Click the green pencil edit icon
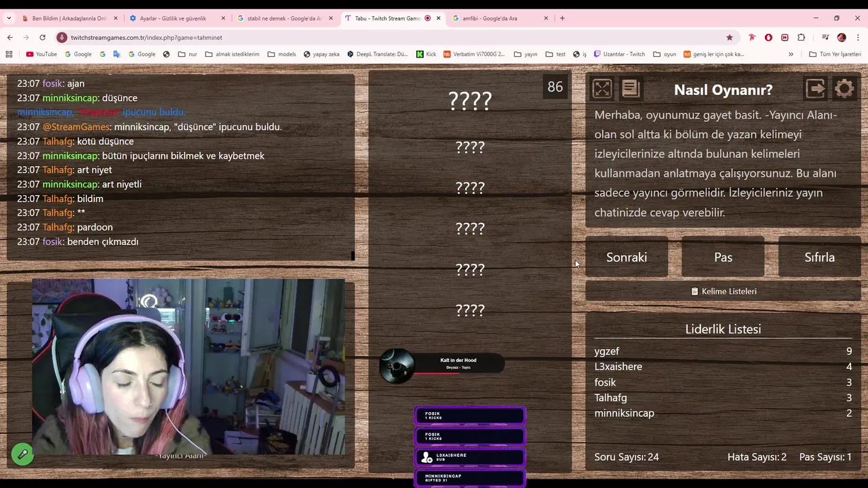868x488 pixels. pos(22,455)
